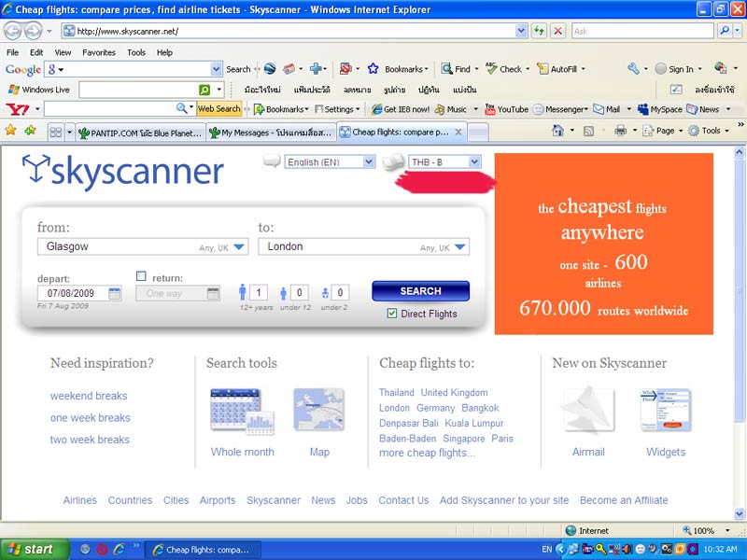Click the Ask search magnifier icon
Screen dimensions: 747x560
(x=725, y=32)
